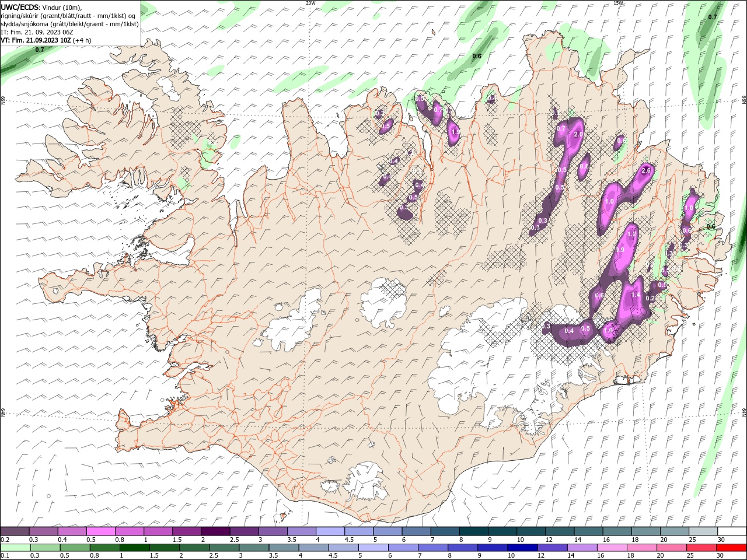Click the white 30 swatch in upper legend
Viewport: 747px width, 560px height.
(x=731, y=531)
